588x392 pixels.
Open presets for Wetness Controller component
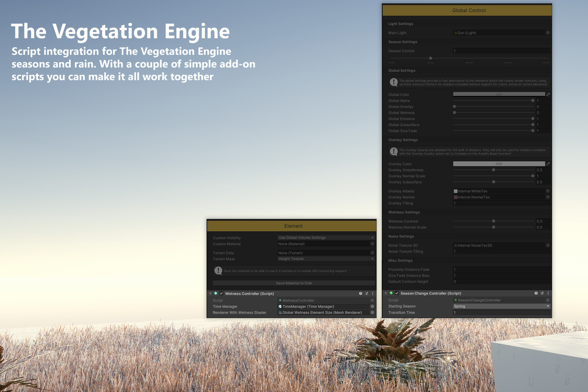click(367, 294)
